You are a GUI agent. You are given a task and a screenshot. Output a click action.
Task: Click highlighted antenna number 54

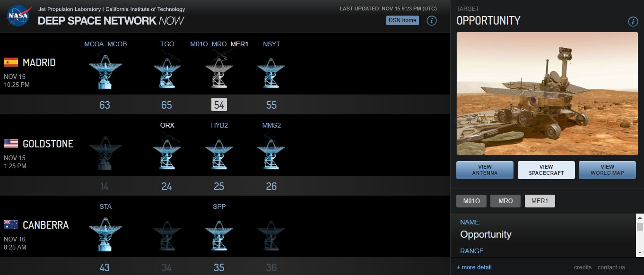tap(219, 105)
